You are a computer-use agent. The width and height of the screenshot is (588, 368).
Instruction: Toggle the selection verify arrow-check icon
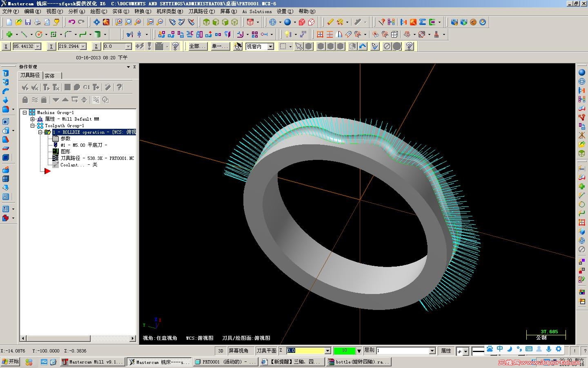pyautogui.click(x=375, y=46)
